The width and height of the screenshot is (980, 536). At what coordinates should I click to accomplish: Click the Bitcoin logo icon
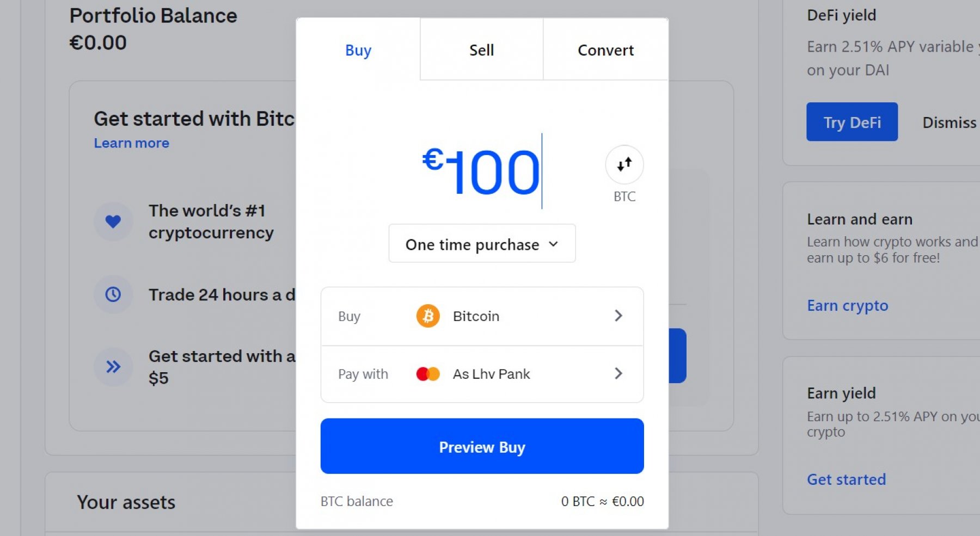(x=428, y=316)
